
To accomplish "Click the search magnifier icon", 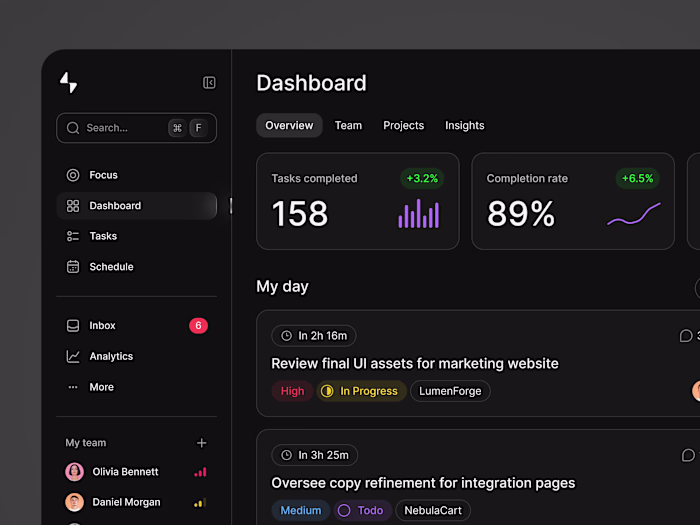I will click(x=73, y=128).
